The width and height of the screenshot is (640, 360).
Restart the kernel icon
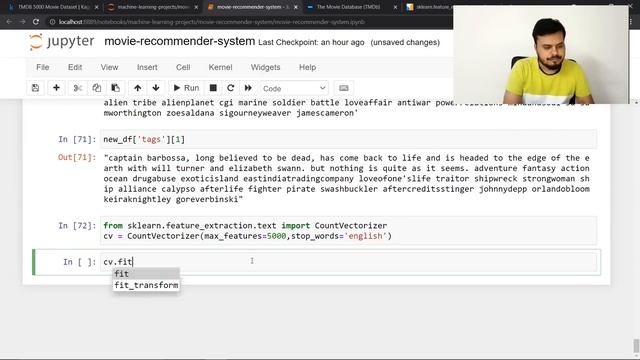231,88
